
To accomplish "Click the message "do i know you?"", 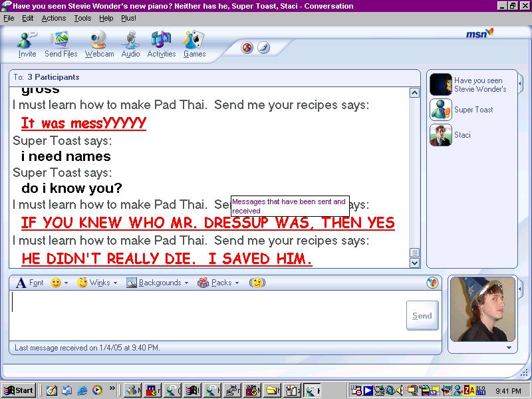I will (x=72, y=188).
